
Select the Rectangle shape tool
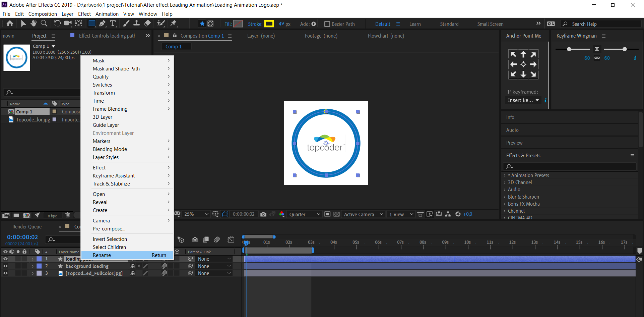point(92,23)
